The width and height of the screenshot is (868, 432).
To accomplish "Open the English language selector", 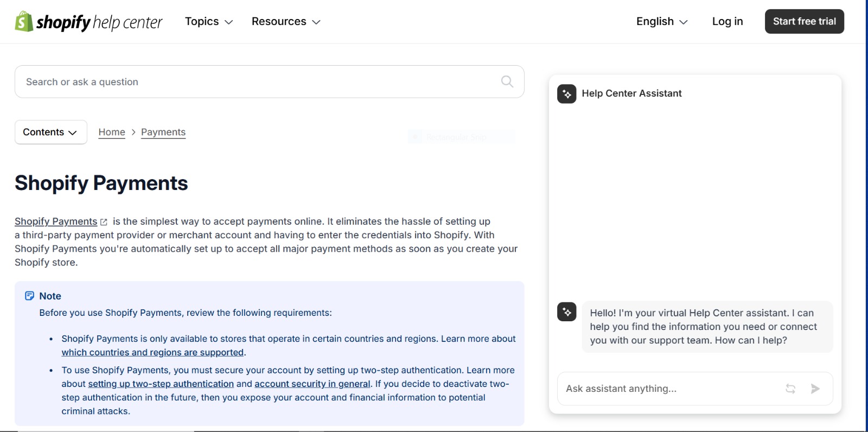I will tap(662, 22).
